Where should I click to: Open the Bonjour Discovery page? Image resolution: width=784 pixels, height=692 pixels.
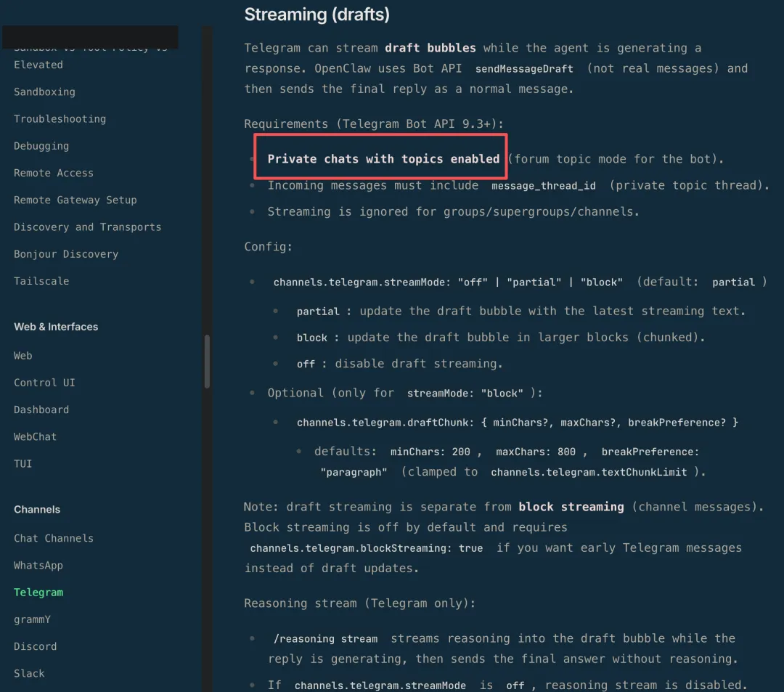66,254
